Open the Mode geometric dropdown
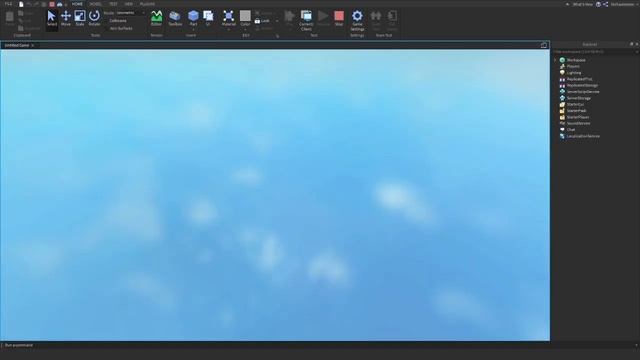The width and height of the screenshot is (640, 360). (131, 13)
